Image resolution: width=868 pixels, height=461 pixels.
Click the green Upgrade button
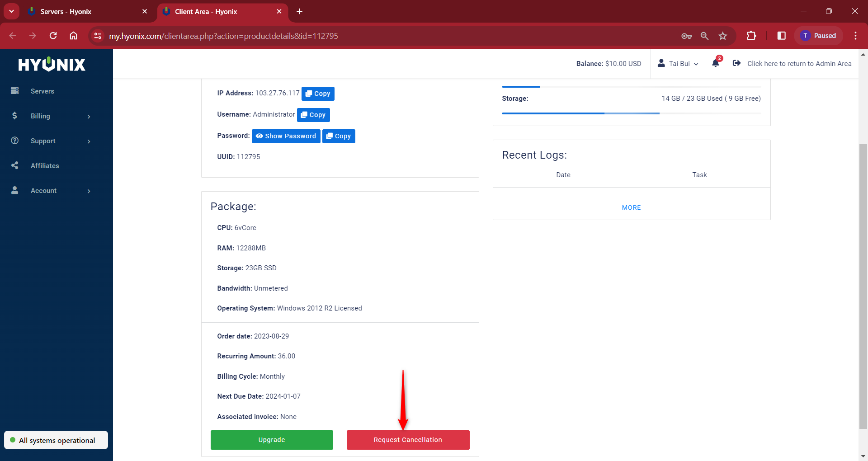(x=272, y=440)
